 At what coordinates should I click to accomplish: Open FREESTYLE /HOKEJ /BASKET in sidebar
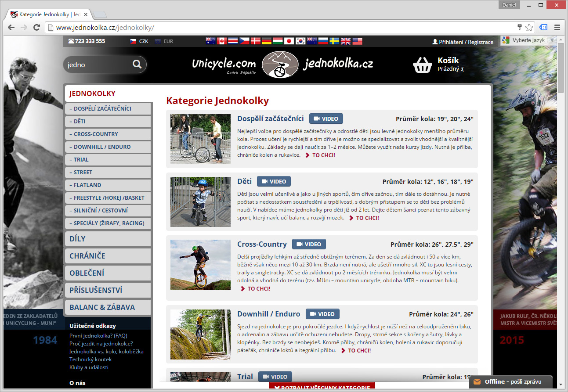(108, 198)
